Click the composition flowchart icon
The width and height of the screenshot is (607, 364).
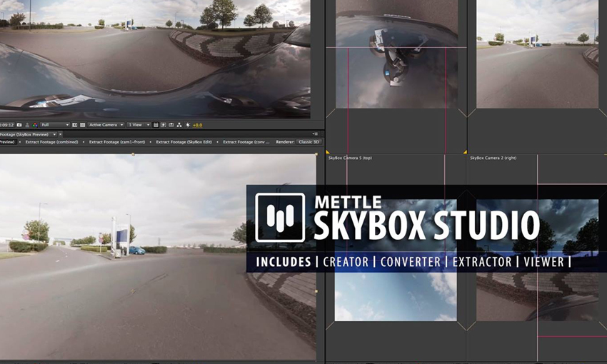coord(179,125)
